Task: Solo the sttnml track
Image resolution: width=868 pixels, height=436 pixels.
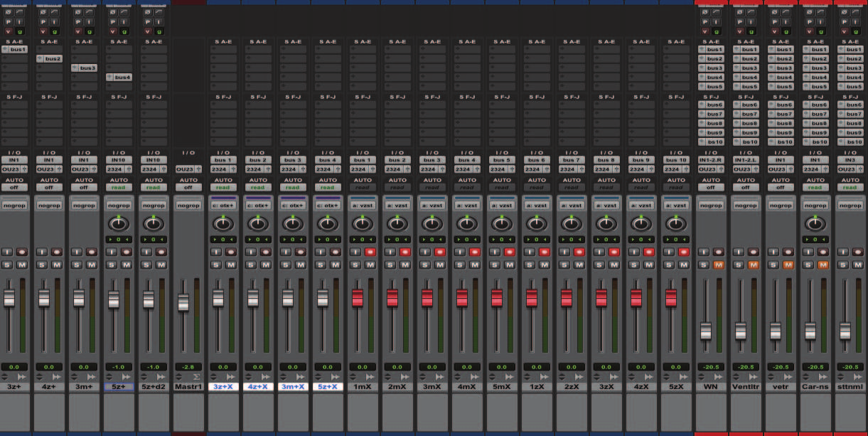Action: (845, 265)
